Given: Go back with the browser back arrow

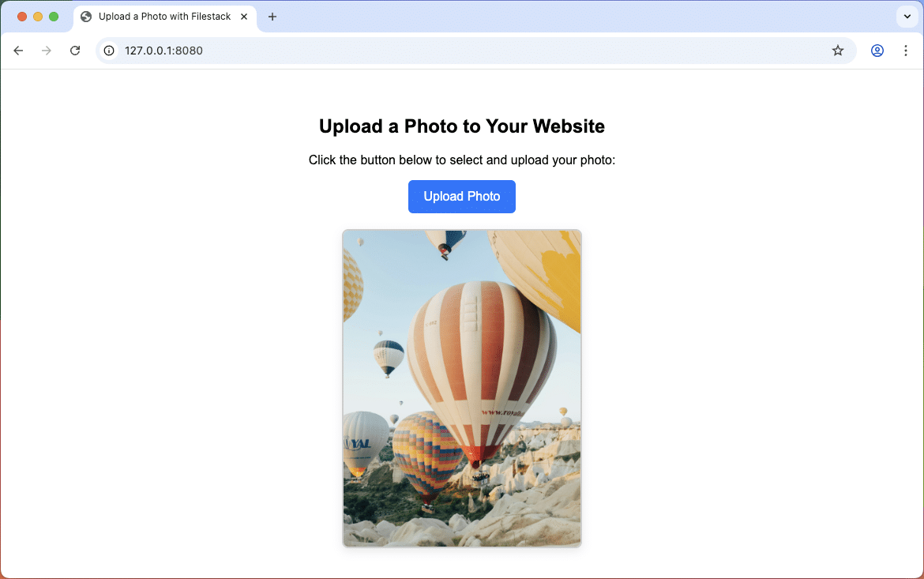Looking at the screenshot, I should pos(18,51).
